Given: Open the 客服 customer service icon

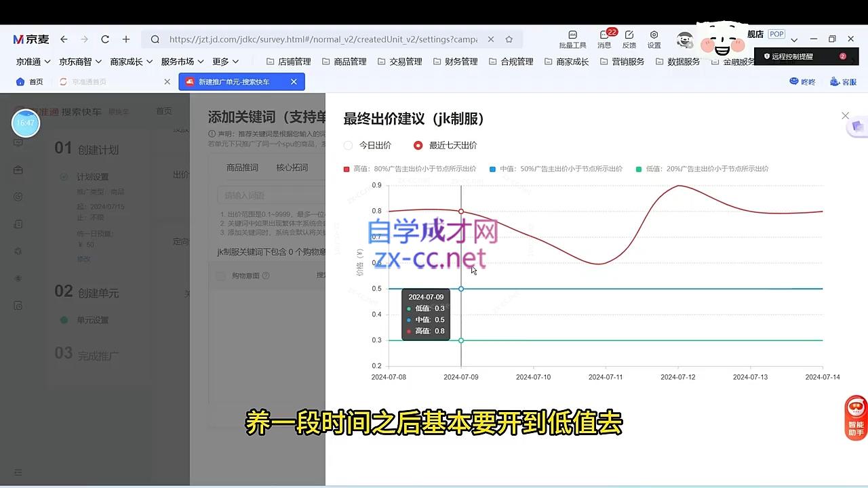Looking at the screenshot, I should coord(843,82).
